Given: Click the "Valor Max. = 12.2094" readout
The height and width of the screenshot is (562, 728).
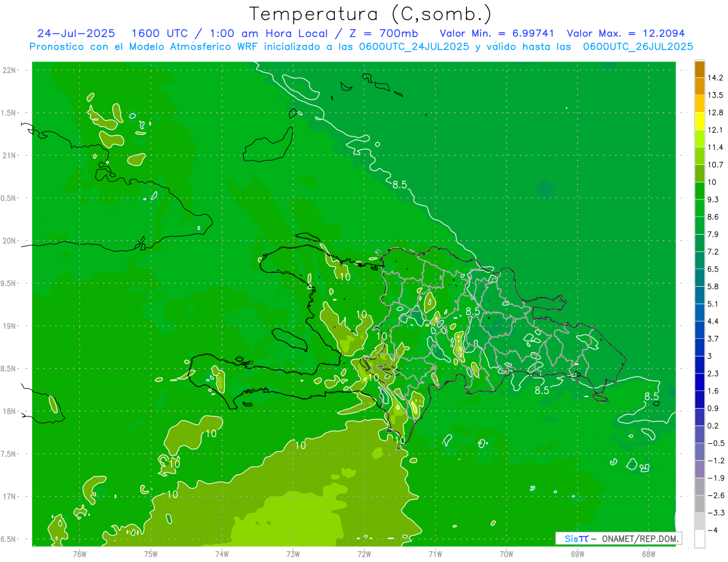Looking at the screenshot, I should tap(625, 33).
